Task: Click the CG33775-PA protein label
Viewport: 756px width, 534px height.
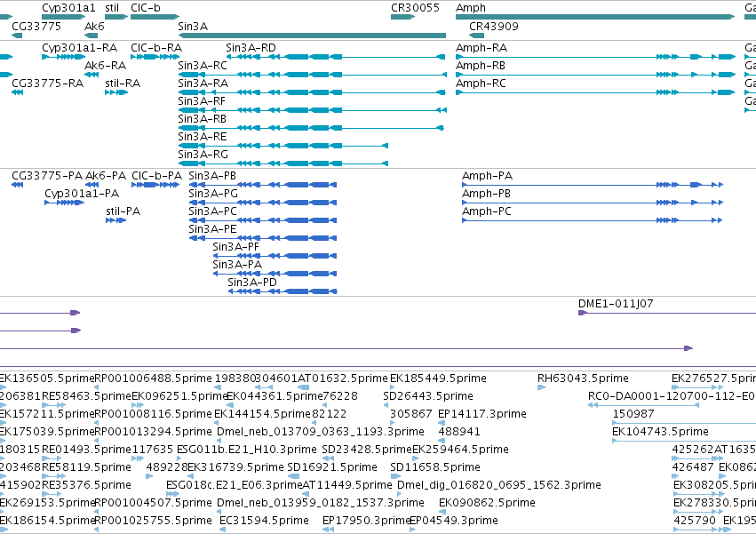Action: [47, 176]
